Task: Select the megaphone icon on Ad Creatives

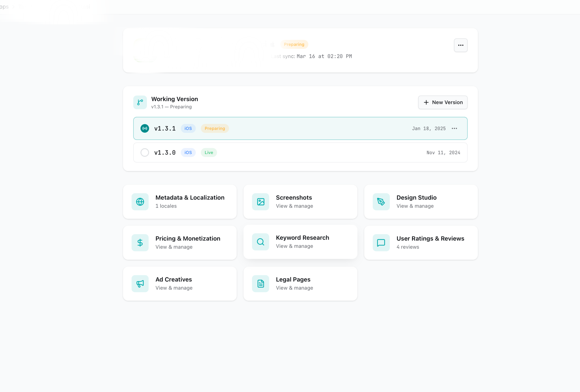Action: point(140,283)
